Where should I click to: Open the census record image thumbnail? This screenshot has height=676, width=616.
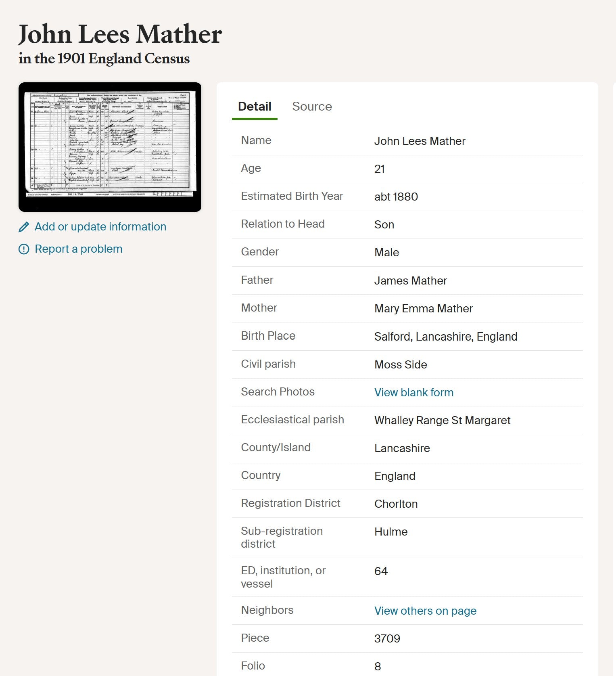click(x=110, y=147)
